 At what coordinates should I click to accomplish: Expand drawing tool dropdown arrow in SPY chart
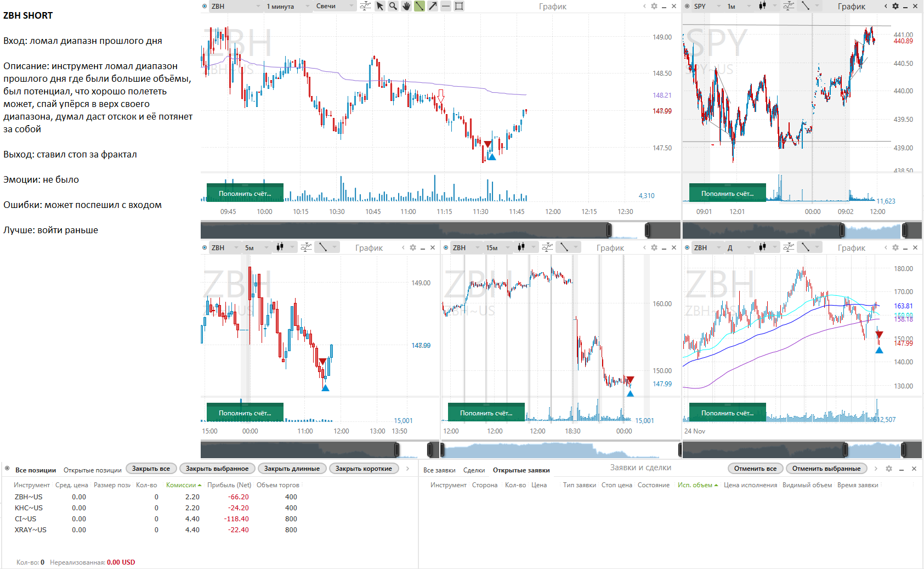point(818,6)
